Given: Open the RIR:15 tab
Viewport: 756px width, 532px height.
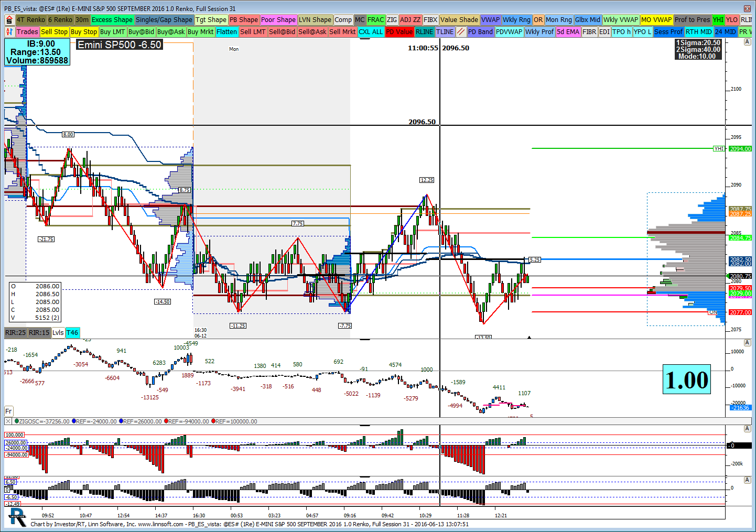Looking at the screenshot, I should pyautogui.click(x=39, y=333).
